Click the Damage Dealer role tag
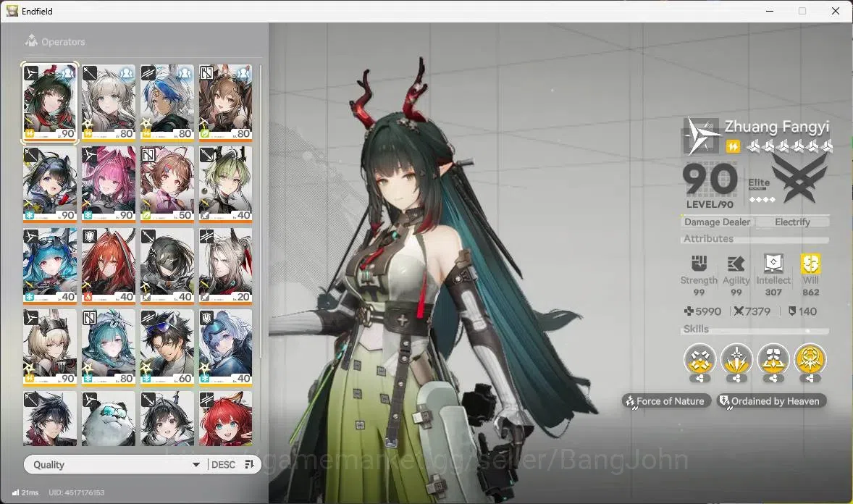 click(x=717, y=222)
